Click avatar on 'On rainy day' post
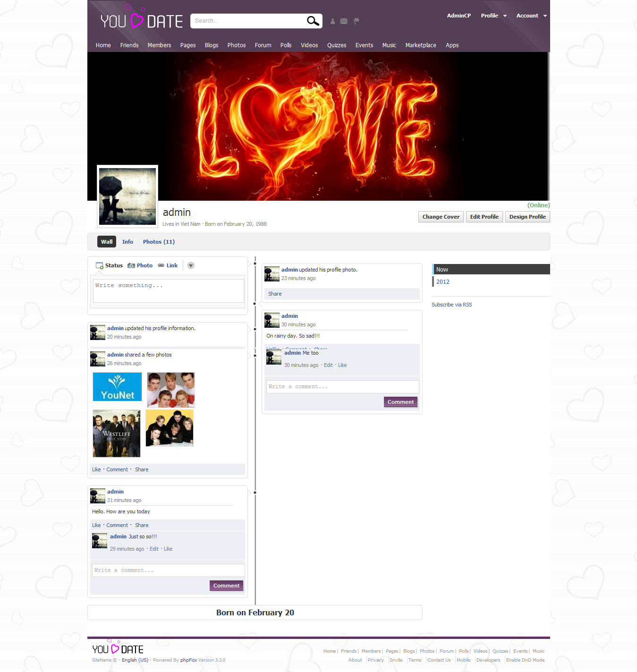Screen dimensions: 637x672 pyautogui.click(x=272, y=320)
